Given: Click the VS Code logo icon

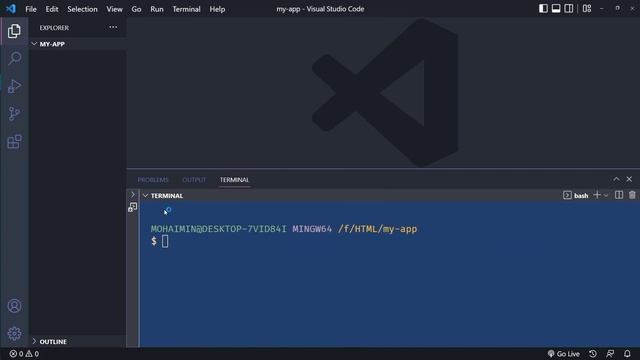Looking at the screenshot, I should [11, 9].
